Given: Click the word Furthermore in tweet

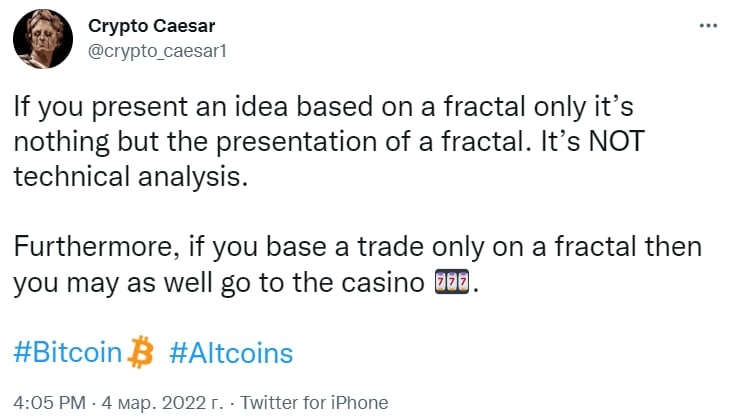Looking at the screenshot, I should (x=83, y=246).
